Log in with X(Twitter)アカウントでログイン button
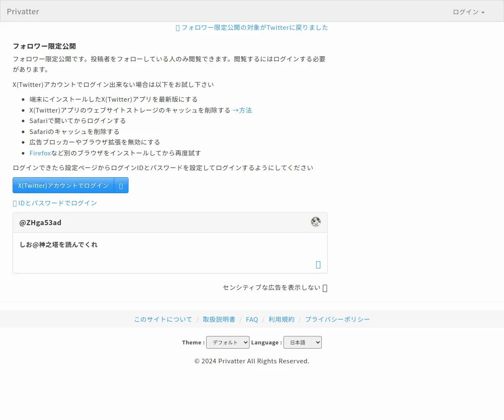The width and height of the screenshot is (504, 420). [x=63, y=186]
